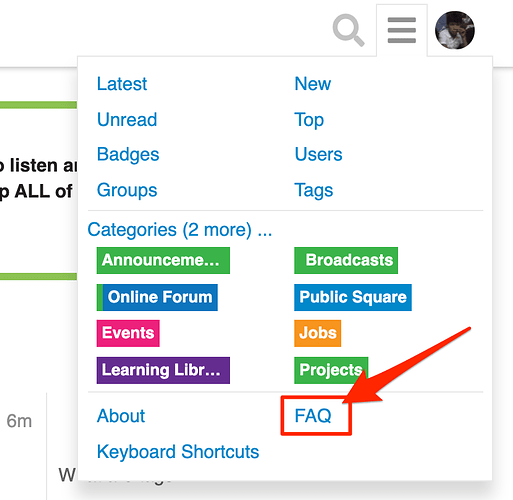Screen dimensions: 513x500
Task: Show Keyboard Shortcuts
Action: [x=178, y=452]
